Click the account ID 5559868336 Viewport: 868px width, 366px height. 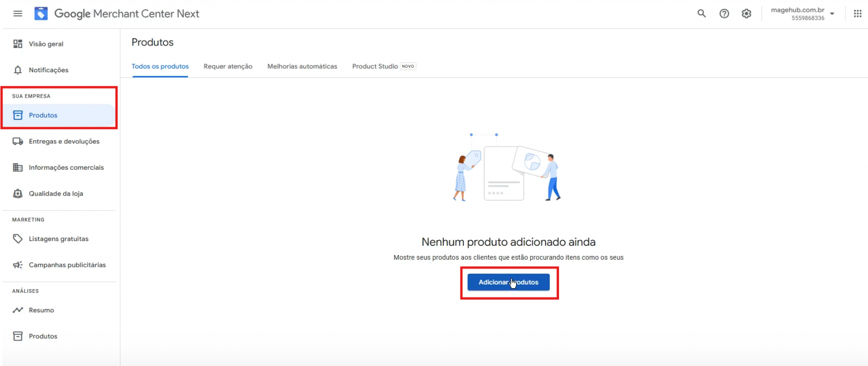point(808,18)
